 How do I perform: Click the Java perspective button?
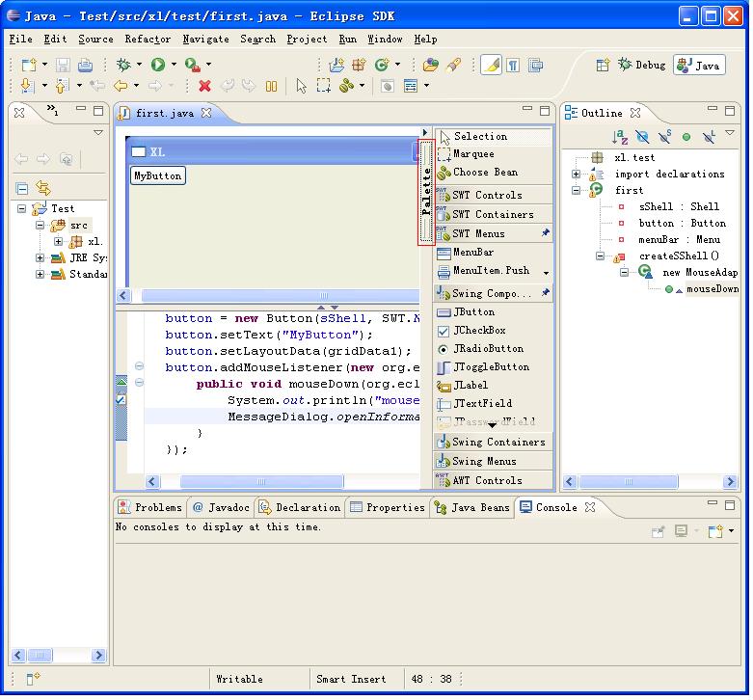[699, 66]
